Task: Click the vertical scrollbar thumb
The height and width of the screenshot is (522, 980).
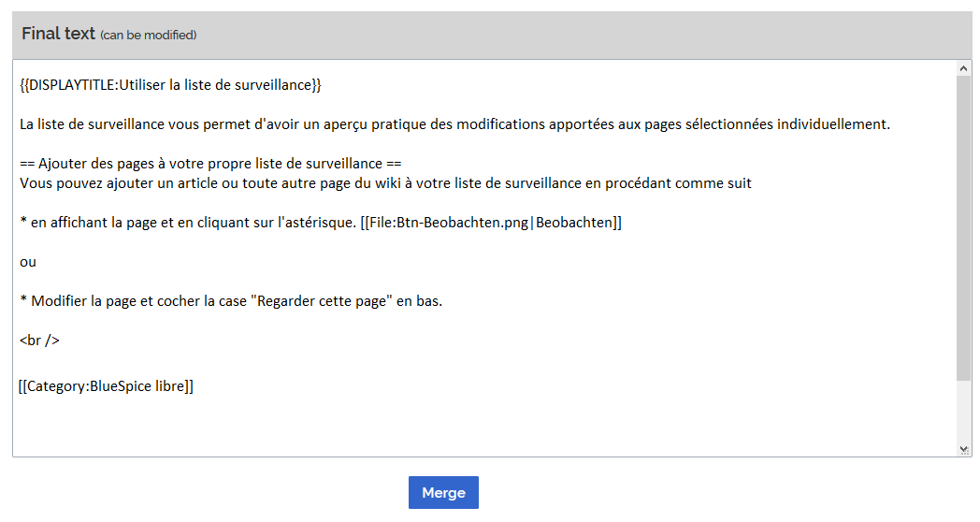Action: click(x=963, y=228)
